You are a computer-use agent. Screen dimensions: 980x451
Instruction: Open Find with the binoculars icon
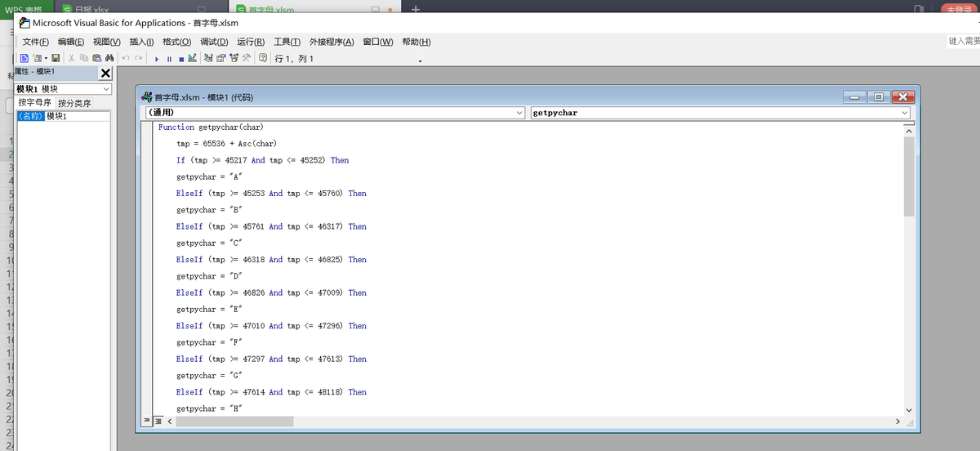[x=109, y=58]
